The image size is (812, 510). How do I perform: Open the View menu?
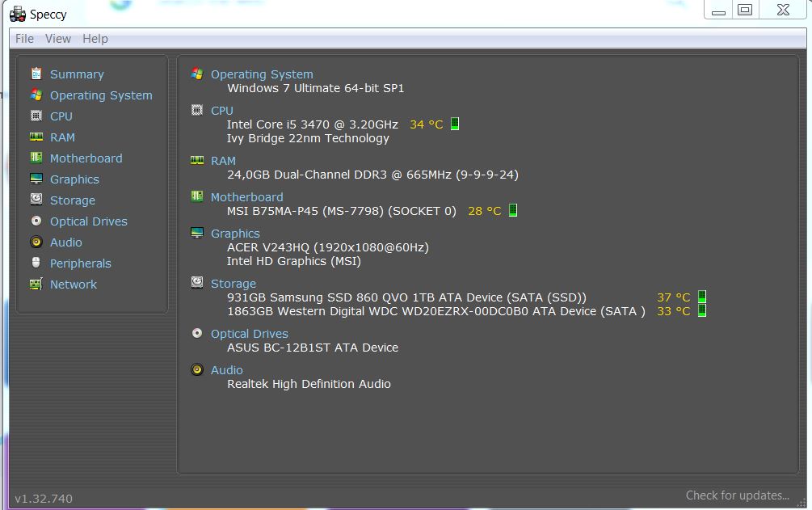click(58, 39)
